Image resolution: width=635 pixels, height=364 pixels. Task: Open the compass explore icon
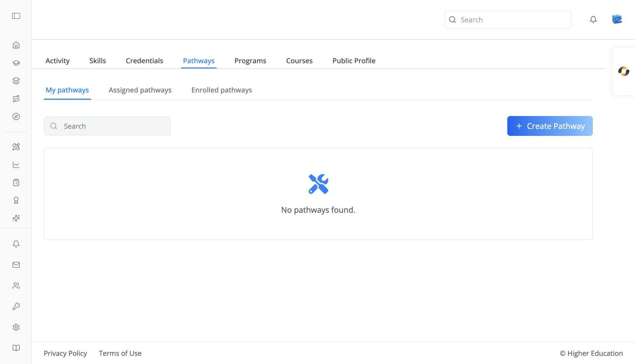pyautogui.click(x=16, y=117)
